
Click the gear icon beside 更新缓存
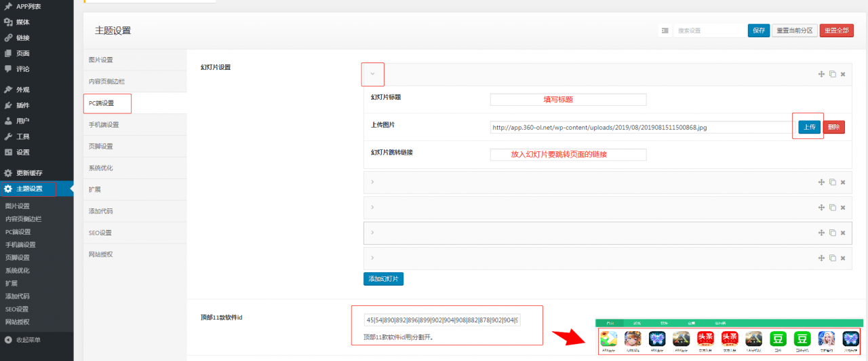(8, 173)
